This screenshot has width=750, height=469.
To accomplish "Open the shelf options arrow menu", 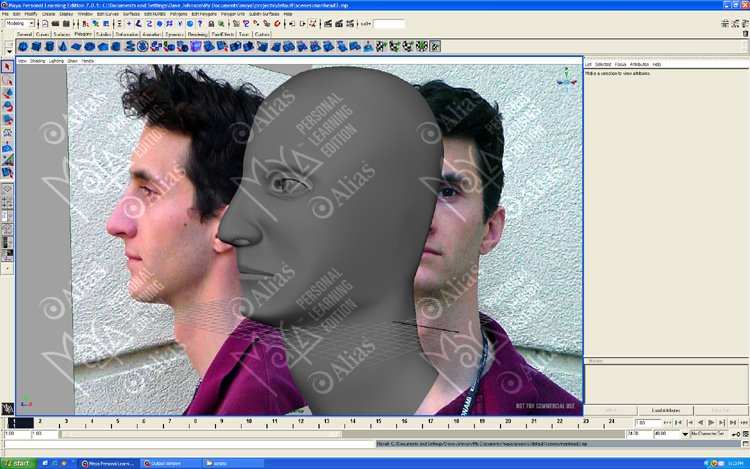I will click(9, 51).
